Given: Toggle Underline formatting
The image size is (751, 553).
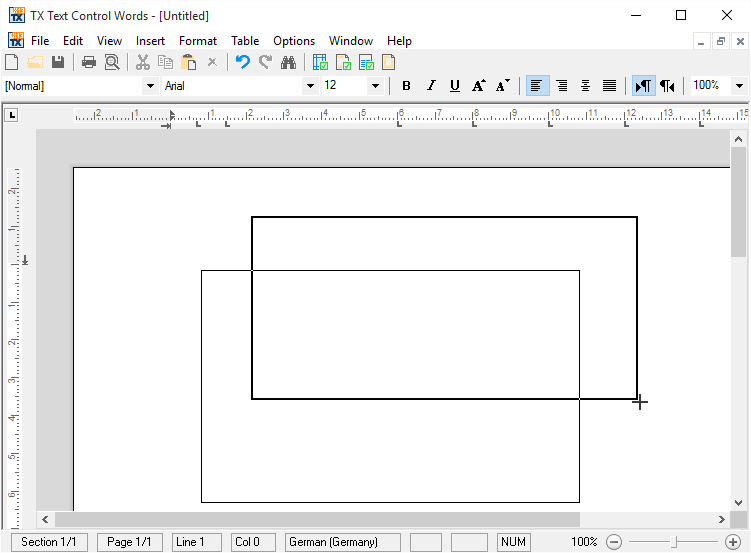Looking at the screenshot, I should tap(455, 86).
